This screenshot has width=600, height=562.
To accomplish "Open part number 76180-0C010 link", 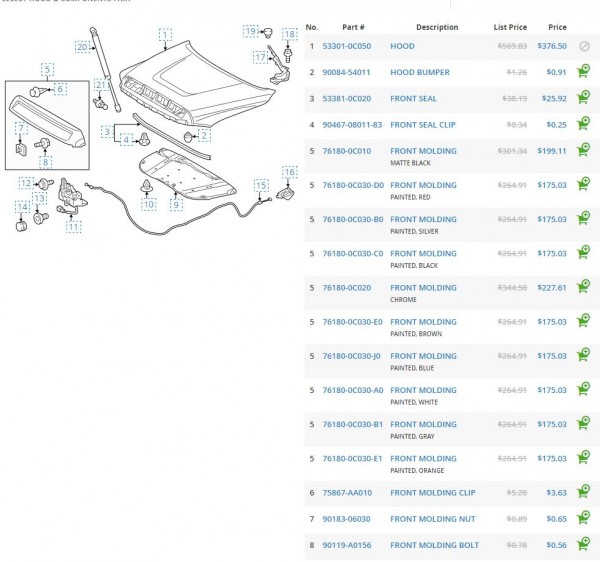I will [347, 151].
